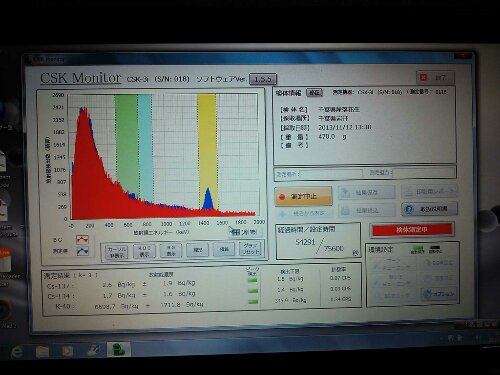Image resolution: width=500 pixels, height=375 pixels.
Task: Open the file explorer folder on taskbar
Action: point(42,352)
